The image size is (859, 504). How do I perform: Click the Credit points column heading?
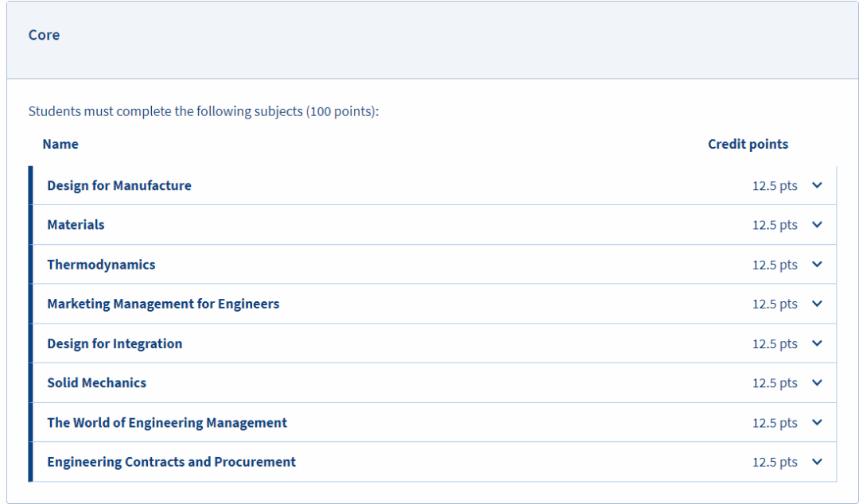click(748, 144)
